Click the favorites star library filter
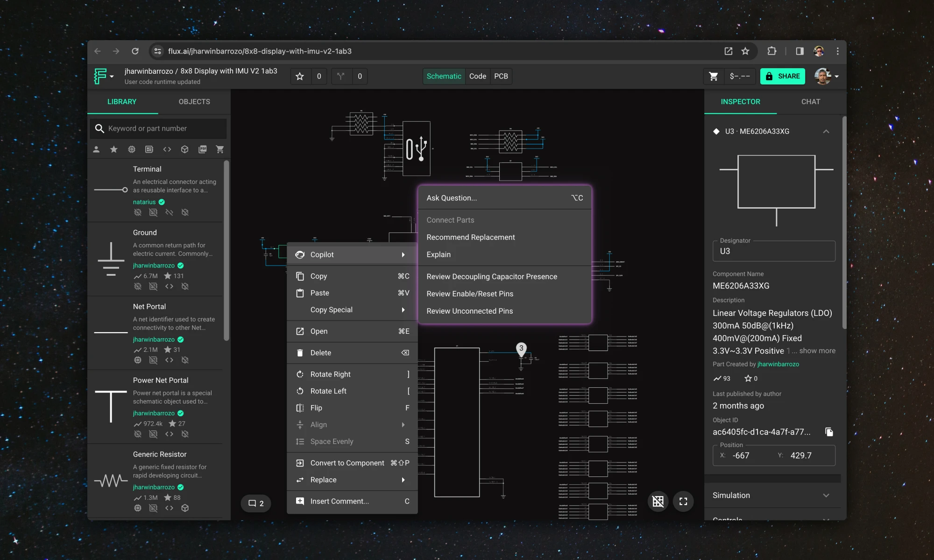934x560 pixels. 113,149
